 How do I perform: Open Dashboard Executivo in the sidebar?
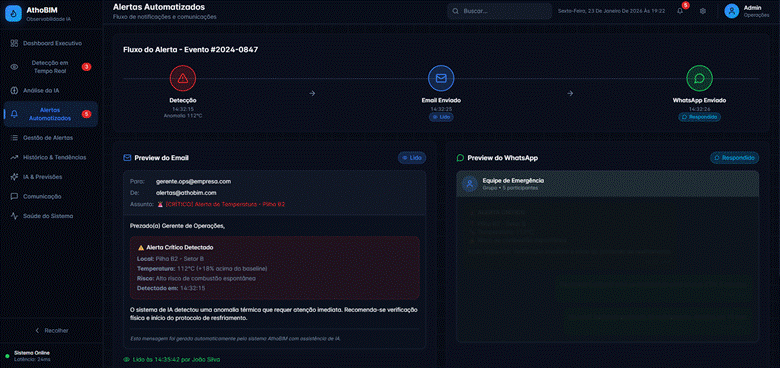[51, 43]
